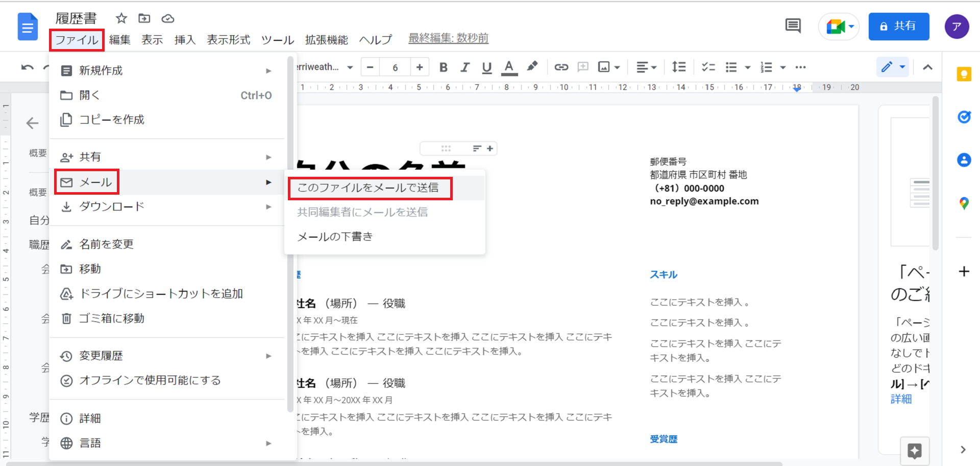
Task: Click the font size input field
Action: coord(395,67)
